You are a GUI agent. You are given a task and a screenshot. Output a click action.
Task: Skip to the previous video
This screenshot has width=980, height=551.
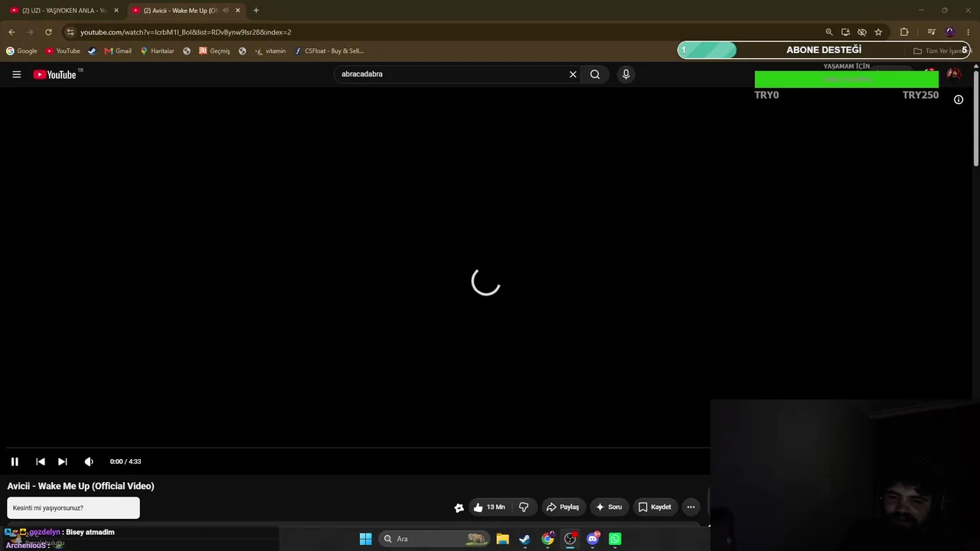(41, 461)
